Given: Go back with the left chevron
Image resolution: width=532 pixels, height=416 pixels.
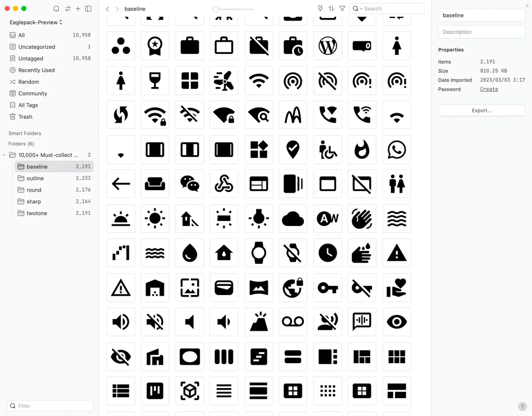Looking at the screenshot, I should click(107, 9).
